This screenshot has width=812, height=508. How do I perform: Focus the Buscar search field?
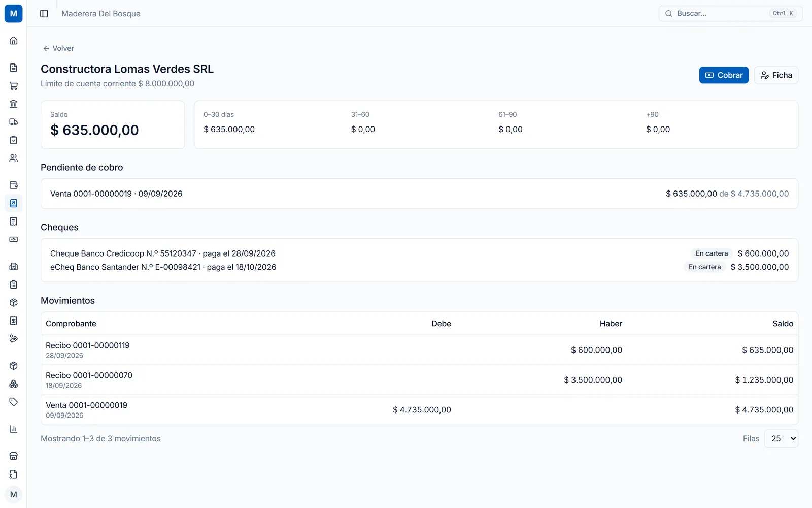pos(730,14)
